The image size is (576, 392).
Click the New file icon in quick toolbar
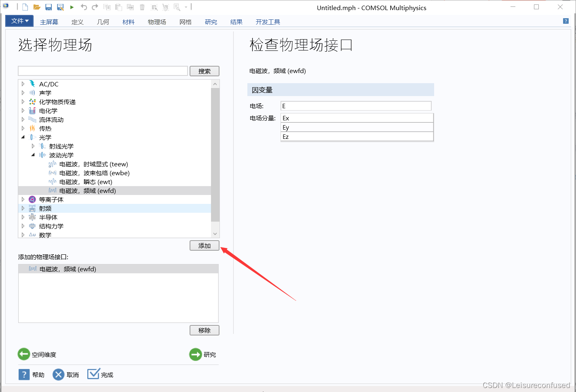[x=25, y=7]
